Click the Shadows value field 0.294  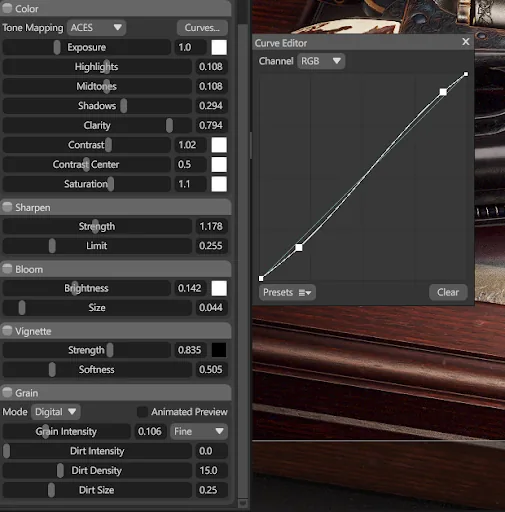pos(211,106)
